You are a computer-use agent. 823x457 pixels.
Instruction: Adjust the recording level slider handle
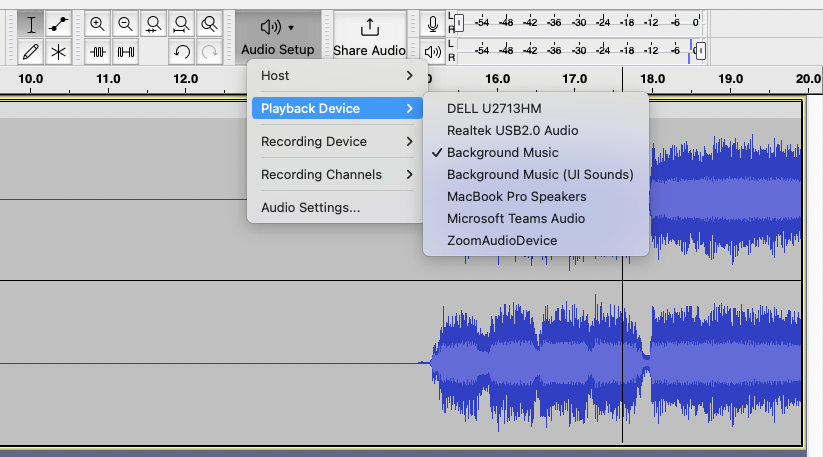point(459,23)
